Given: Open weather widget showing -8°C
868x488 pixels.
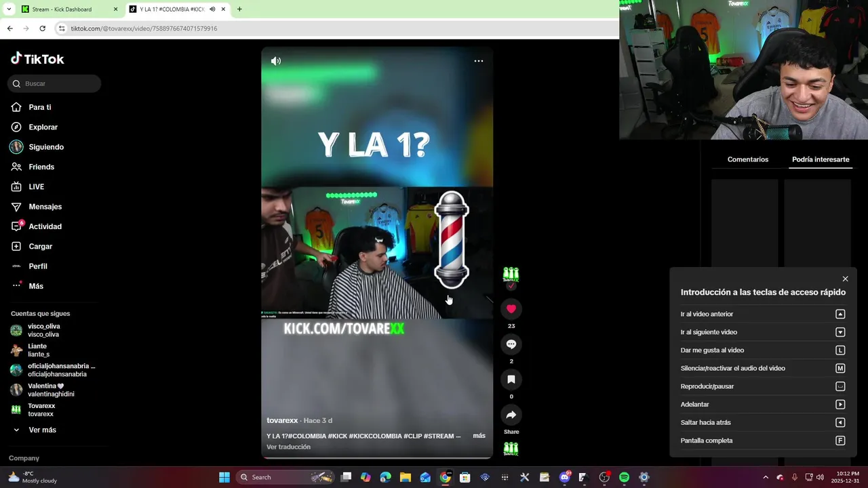Looking at the screenshot, I should click(33, 477).
